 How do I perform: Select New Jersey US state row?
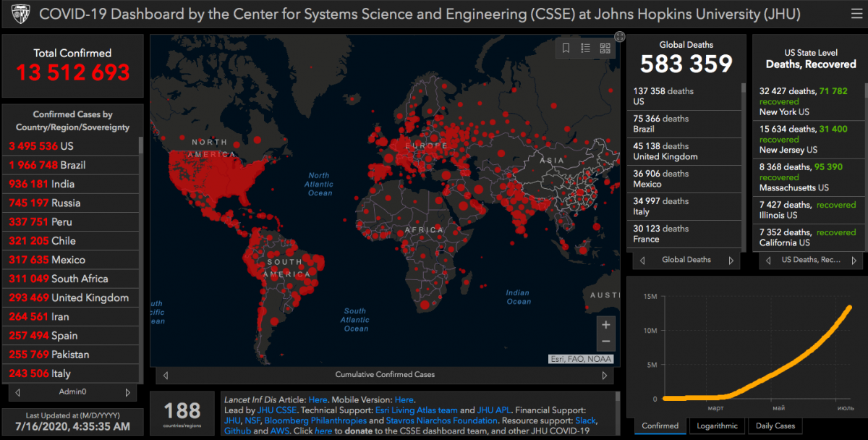[809, 139]
